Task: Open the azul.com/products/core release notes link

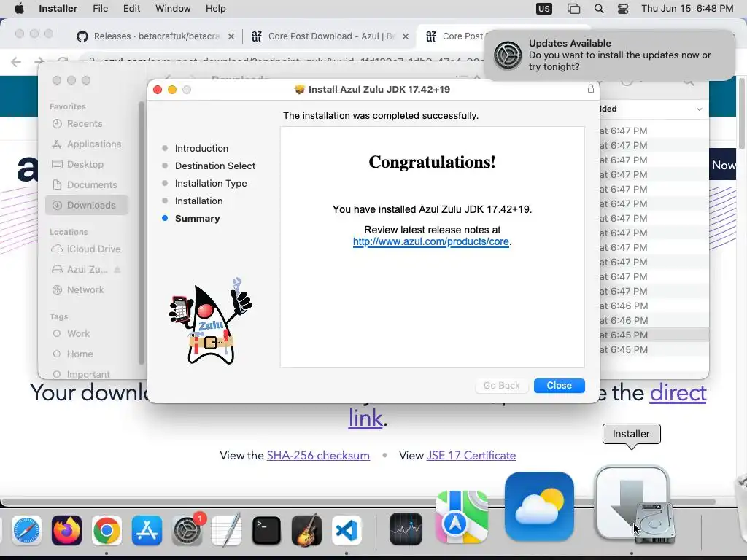Action: pos(430,241)
